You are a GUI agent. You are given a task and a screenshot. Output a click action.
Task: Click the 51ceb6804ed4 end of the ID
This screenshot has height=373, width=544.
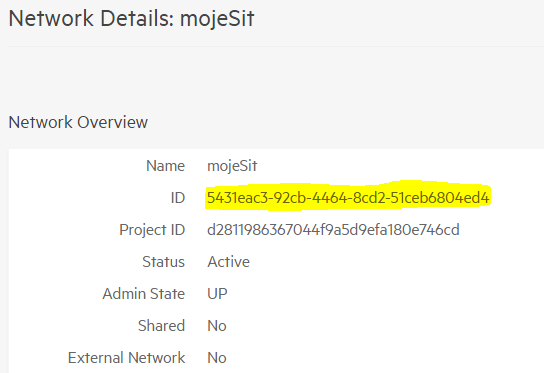pyautogui.click(x=440, y=198)
